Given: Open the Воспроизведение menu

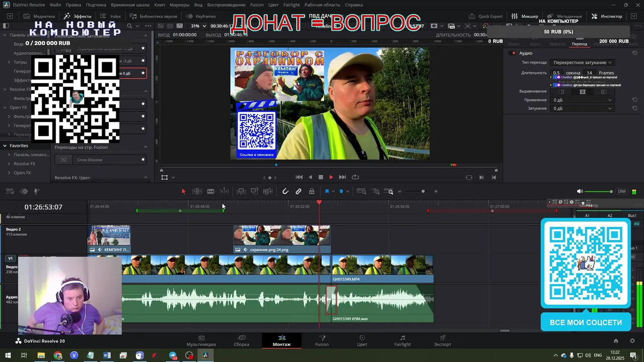Looking at the screenshot, I should [226, 5].
